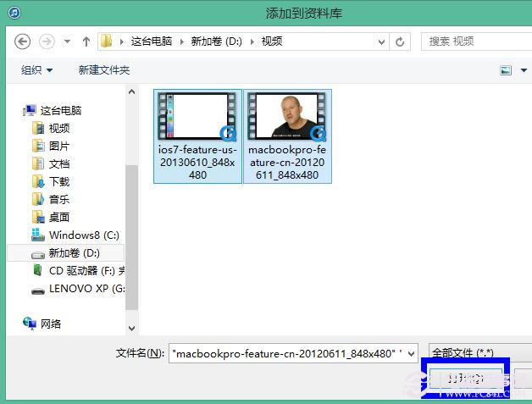Click 视频 in the address path

click(x=272, y=42)
